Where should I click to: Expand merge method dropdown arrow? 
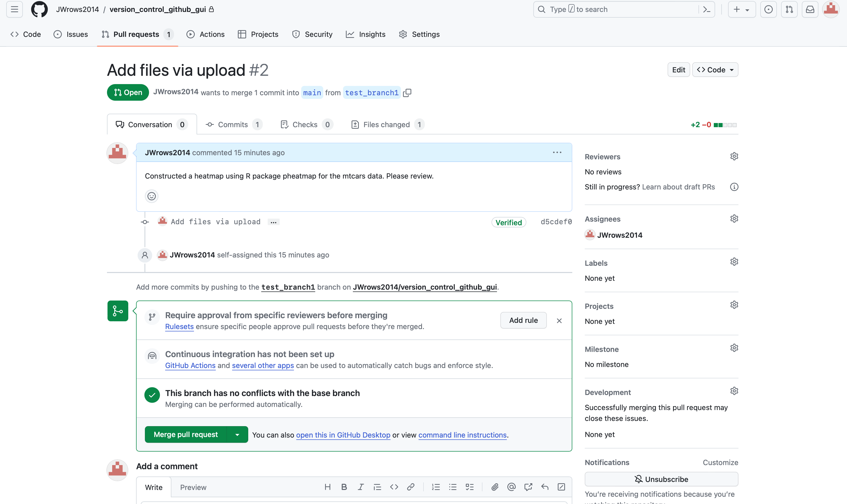pyautogui.click(x=237, y=435)
